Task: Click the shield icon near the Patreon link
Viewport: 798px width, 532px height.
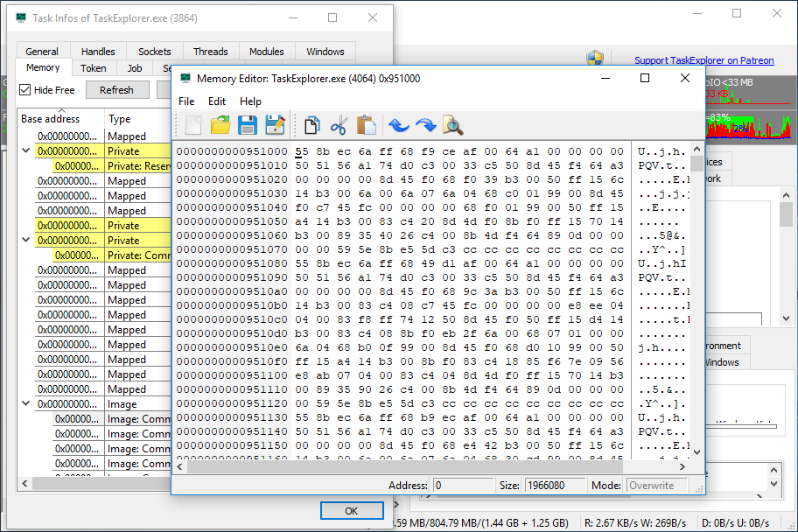Action: [595, 59]
